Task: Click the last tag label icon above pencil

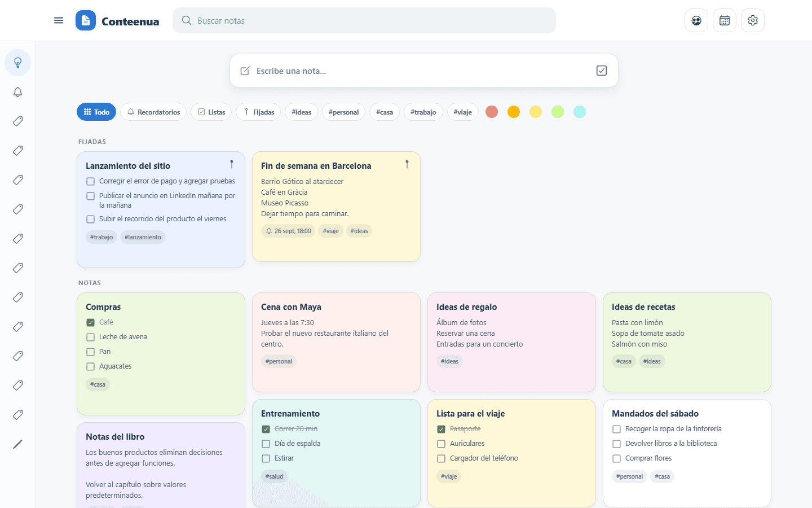Action: tap(18, 415)
